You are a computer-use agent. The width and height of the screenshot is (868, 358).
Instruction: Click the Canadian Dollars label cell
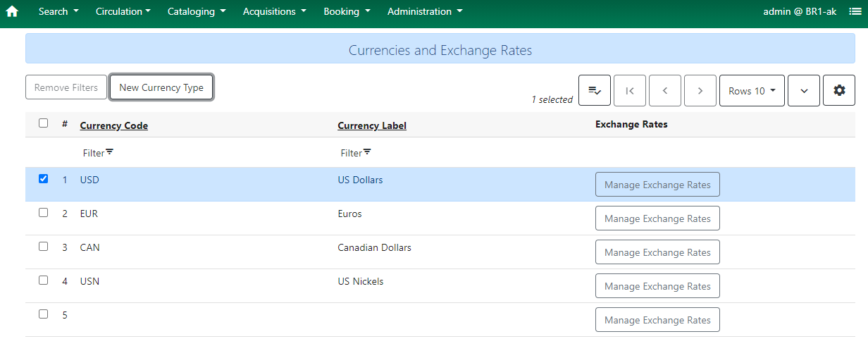click(x=374, y=247)
